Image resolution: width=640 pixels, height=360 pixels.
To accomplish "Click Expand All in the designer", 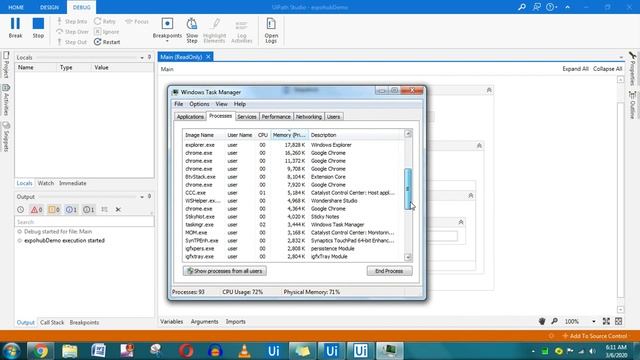I will [x=575, y=69].
